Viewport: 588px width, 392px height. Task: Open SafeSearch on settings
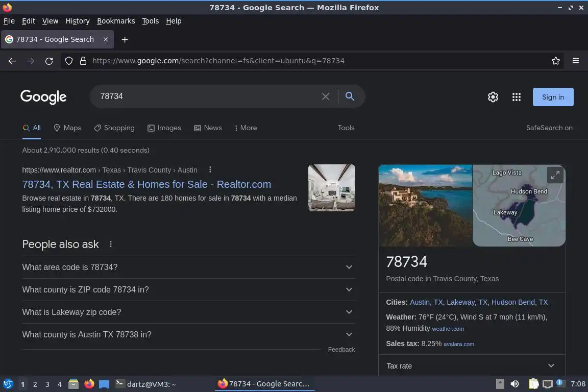549,128
